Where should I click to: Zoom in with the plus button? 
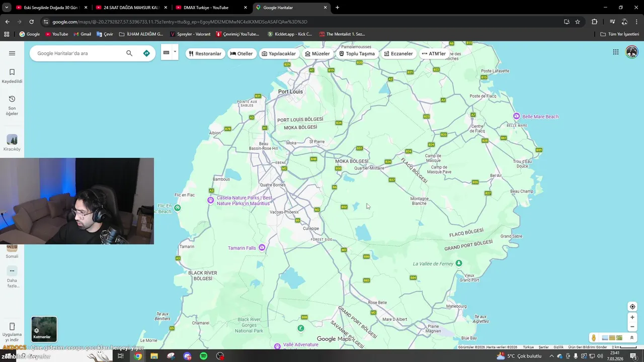click(632, 317)
